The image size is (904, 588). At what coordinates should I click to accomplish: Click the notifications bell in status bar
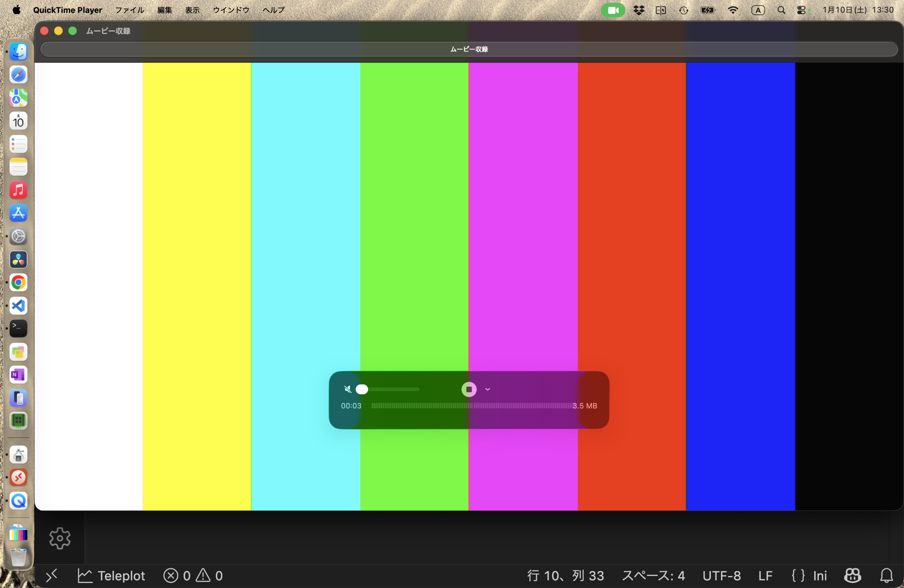tap(887, 576)
